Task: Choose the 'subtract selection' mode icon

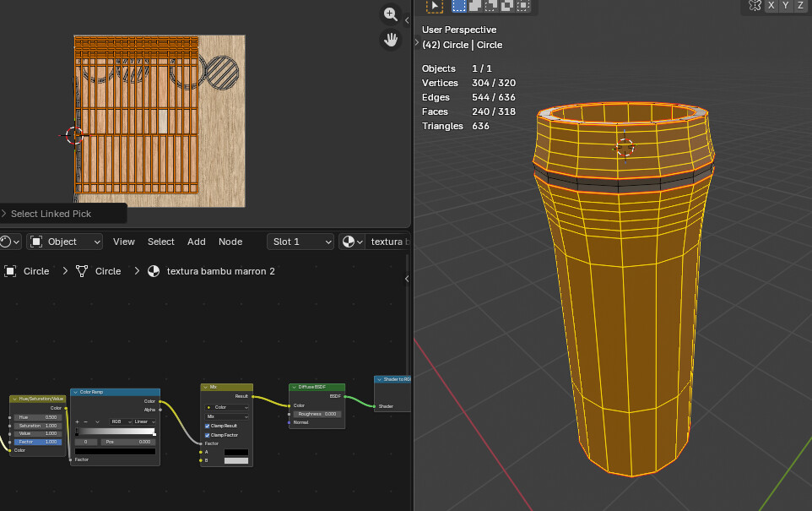Action: [491, 6]
